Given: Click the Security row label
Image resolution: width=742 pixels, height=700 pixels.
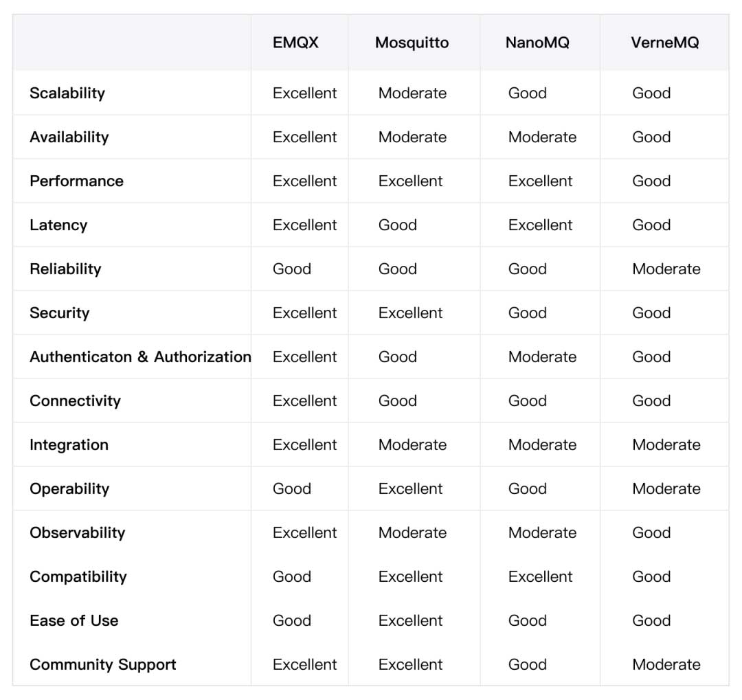Looking at the screenshot, I should 59,313.
